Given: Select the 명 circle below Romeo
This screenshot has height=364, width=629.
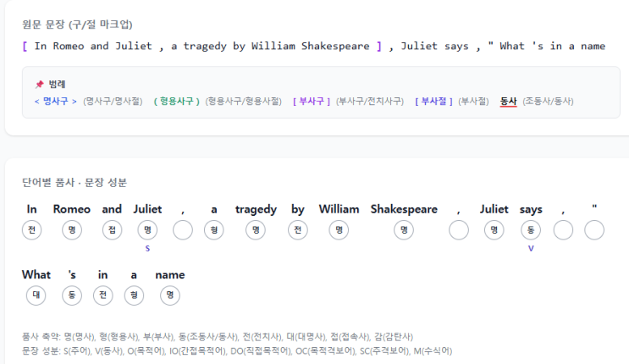Looking at the screenshot, I should (72, 229).
